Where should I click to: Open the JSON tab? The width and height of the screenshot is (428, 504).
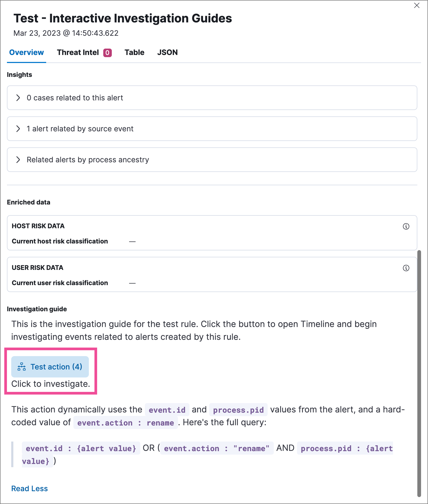point(167,52)
